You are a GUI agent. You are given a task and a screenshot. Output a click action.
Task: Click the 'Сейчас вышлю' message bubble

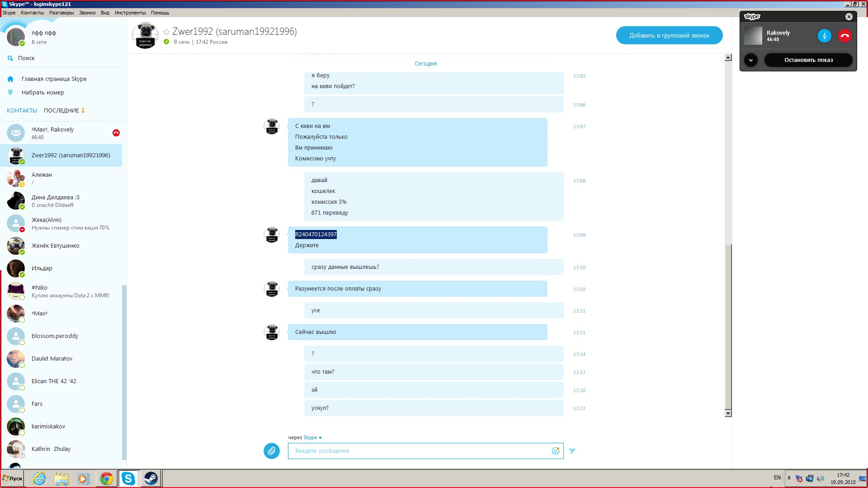[x=417, y=332]
